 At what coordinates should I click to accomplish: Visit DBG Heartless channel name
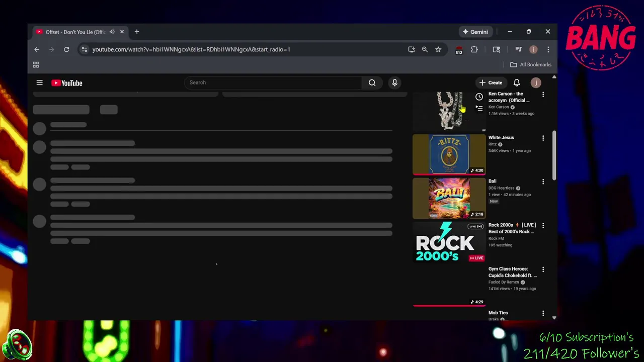coord(501,188)
